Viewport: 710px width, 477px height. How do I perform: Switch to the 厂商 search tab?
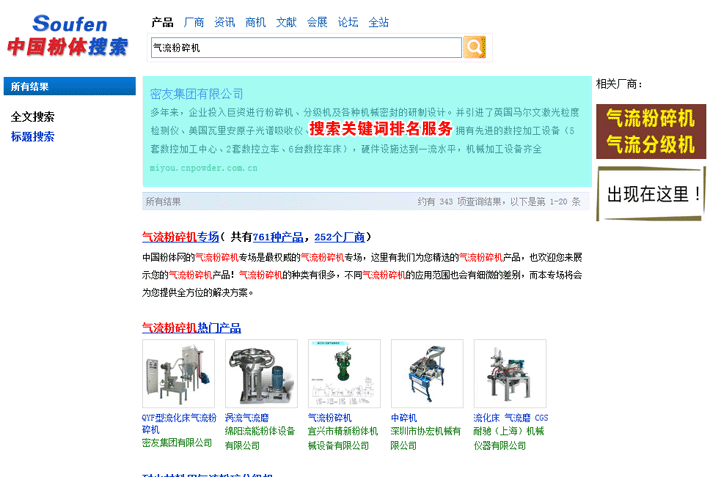(194, 22)
